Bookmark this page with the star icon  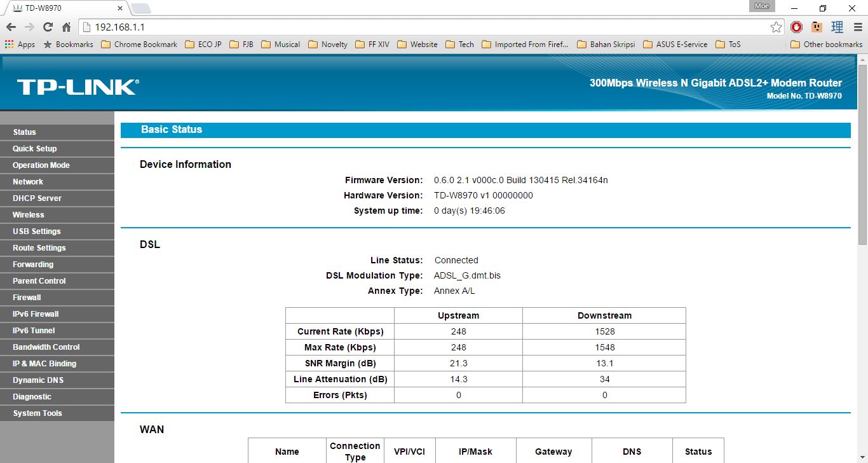click(776, 27)
